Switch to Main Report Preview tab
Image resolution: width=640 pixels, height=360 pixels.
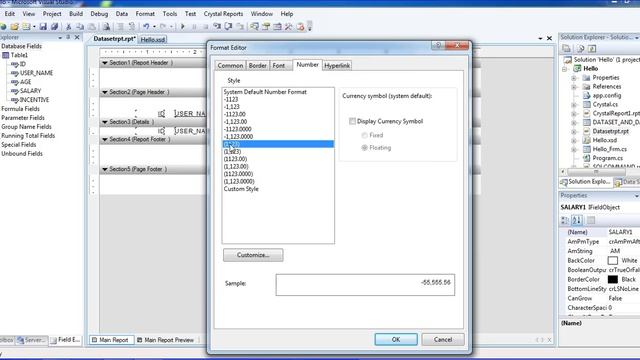(x=166, y=340)
